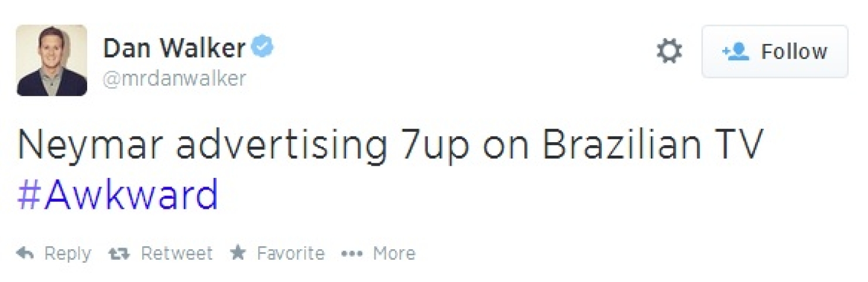
Task: Click the Dan Walker display name
Action: (x=174, y=48)
